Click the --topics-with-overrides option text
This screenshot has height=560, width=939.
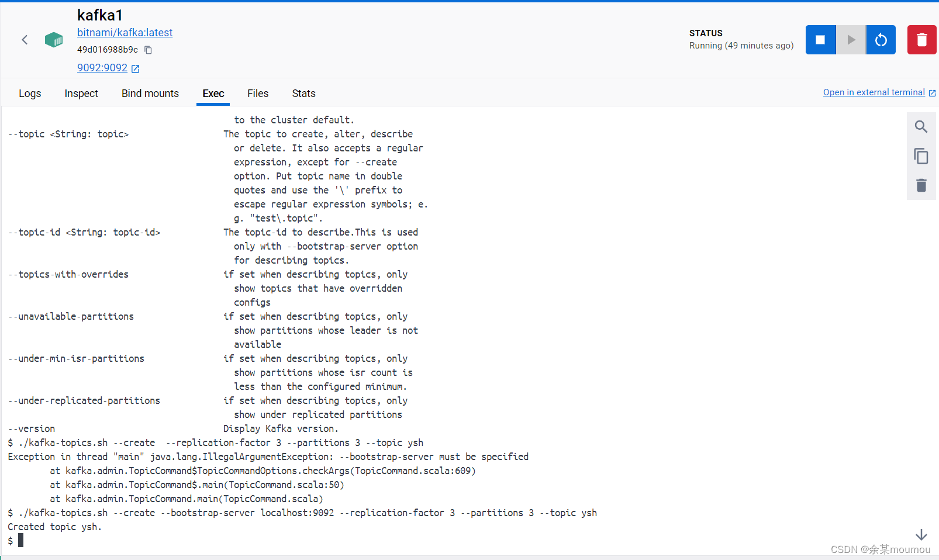pos(68,274)
